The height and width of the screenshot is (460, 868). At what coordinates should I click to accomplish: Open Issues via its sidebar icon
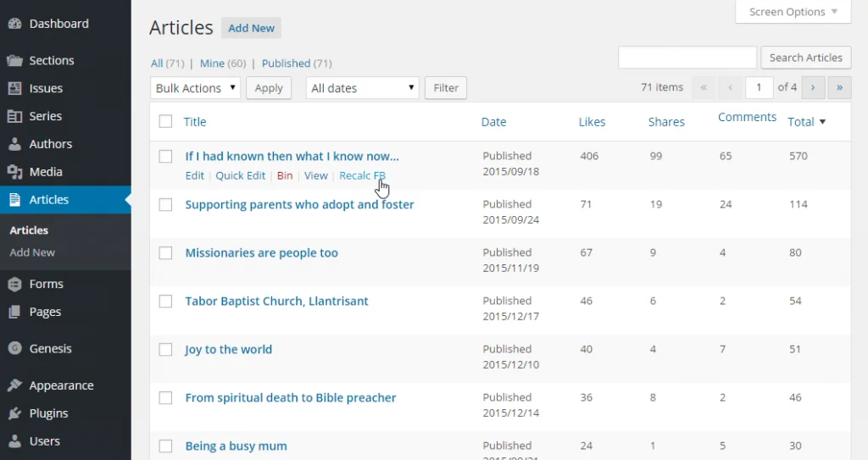point(14,88)
